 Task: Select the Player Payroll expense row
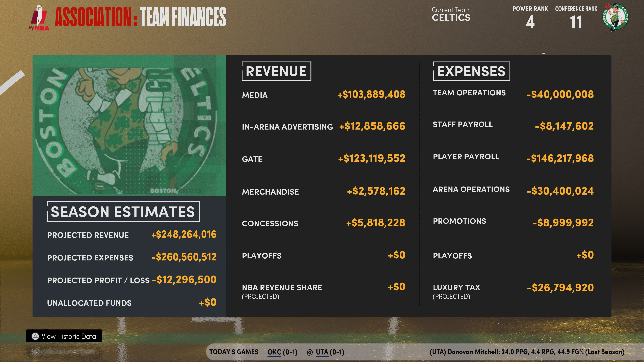tap(513, 157)
